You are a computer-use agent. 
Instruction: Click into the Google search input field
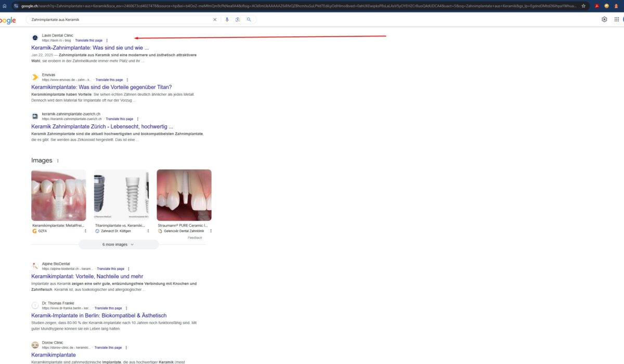coord(120,19)
